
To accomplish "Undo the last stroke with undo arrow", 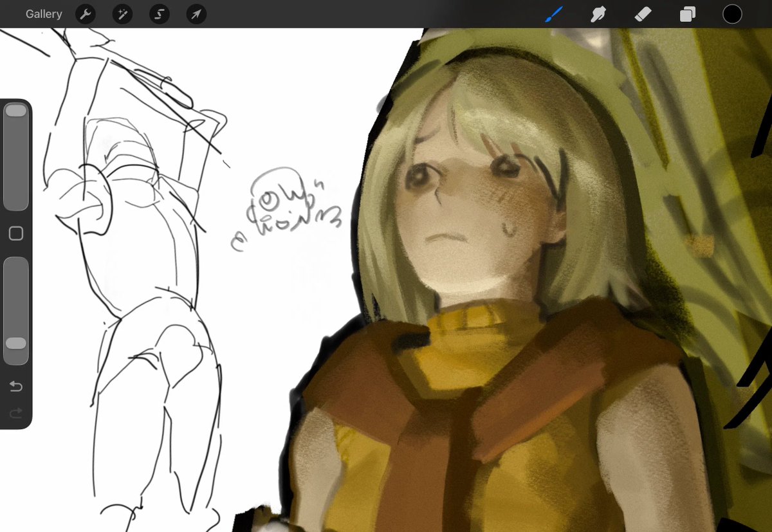I will pos(16,386).
